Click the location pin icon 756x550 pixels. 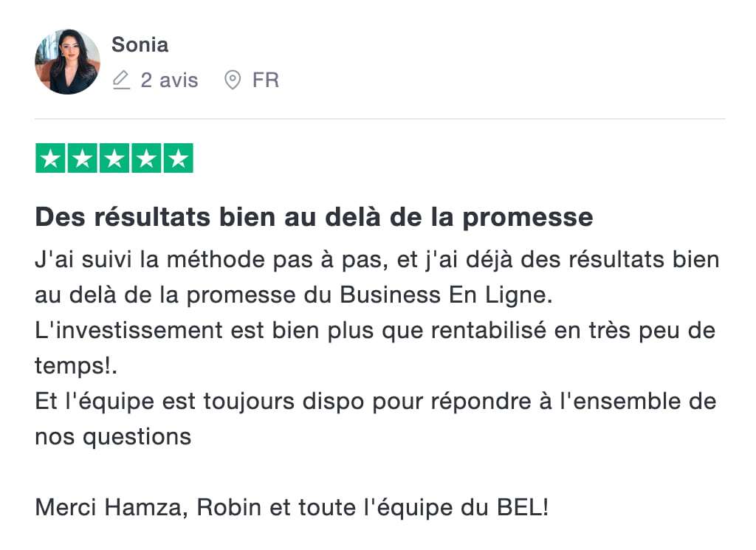(x=233, y=80)
